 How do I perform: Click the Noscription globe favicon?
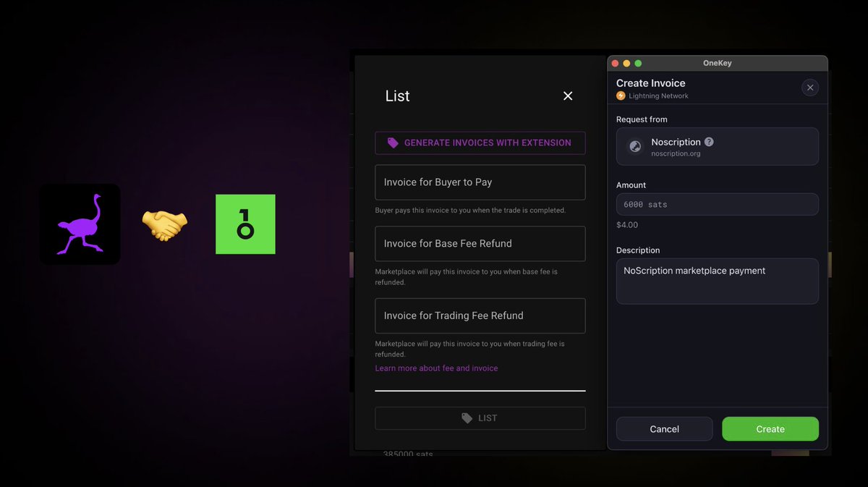634,146
